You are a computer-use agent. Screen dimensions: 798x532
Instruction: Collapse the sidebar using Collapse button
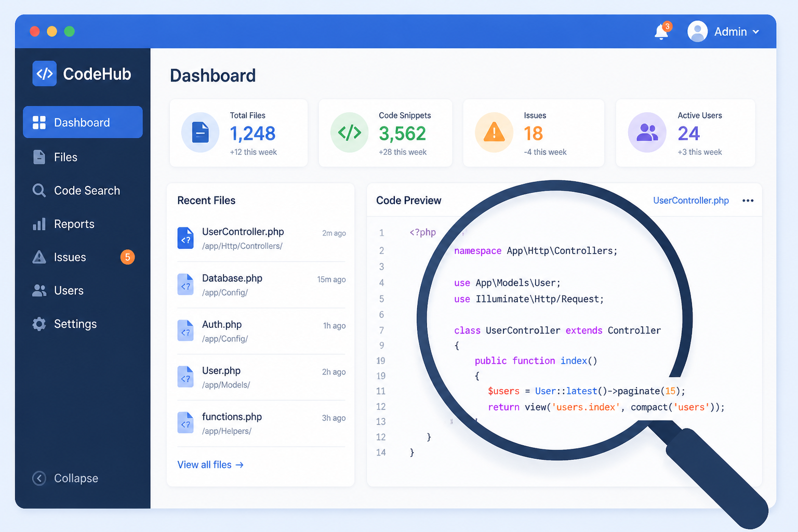65,478
